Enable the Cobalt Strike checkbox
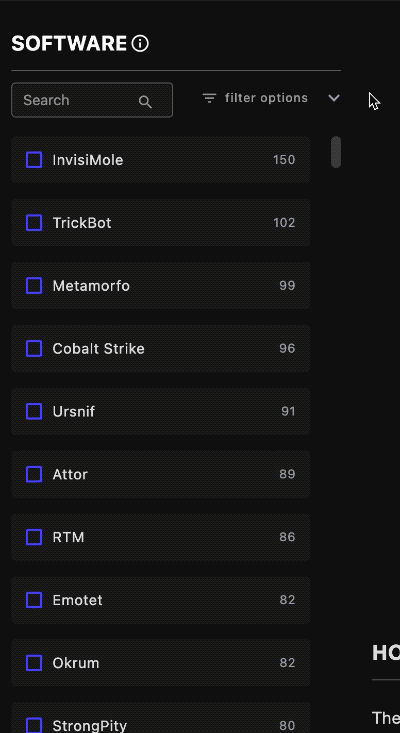This screenshot has width=400, height=733. click(34, 348)
